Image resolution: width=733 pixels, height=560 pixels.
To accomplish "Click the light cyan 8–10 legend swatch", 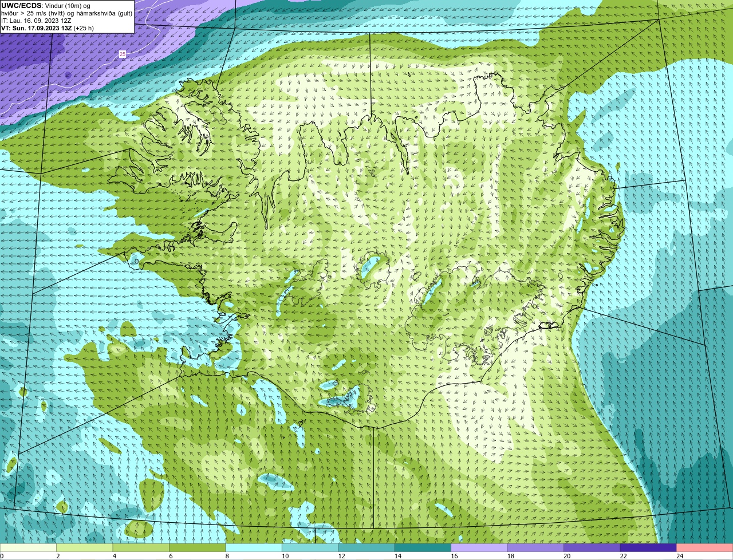I will [254, 548].
